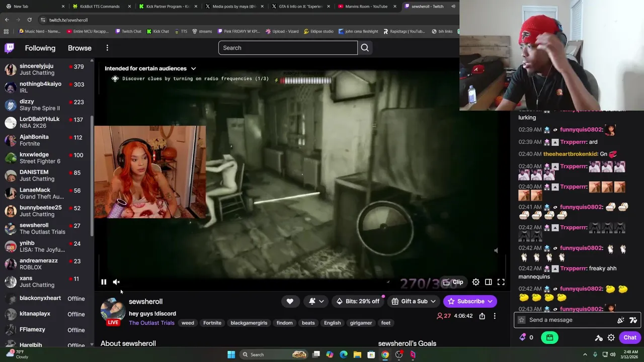Open the video player settings gear
This screenshot has height=362, width=644.
(475, 282)
